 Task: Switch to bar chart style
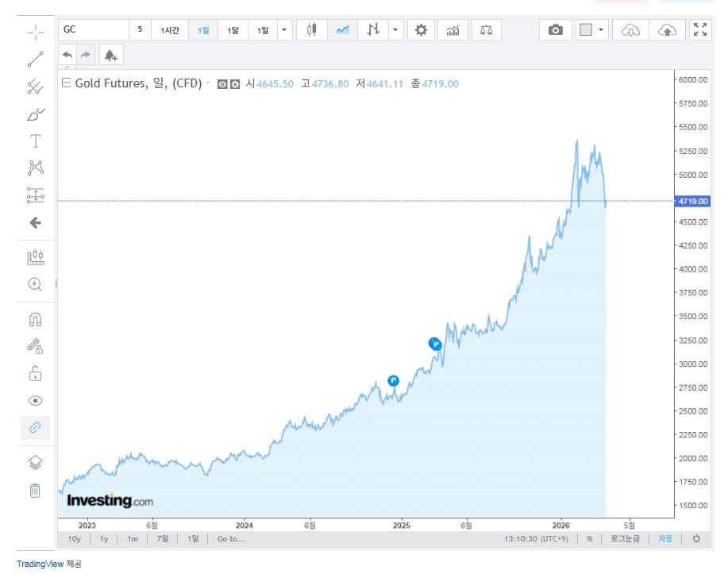373,29
